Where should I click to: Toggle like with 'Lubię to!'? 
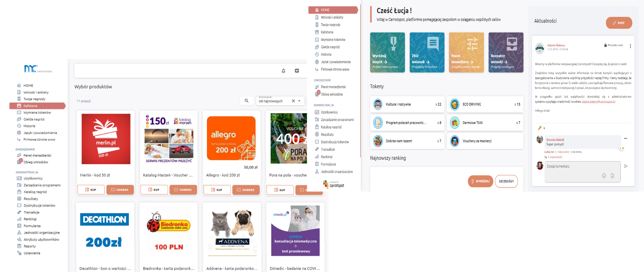pos(549,152)
